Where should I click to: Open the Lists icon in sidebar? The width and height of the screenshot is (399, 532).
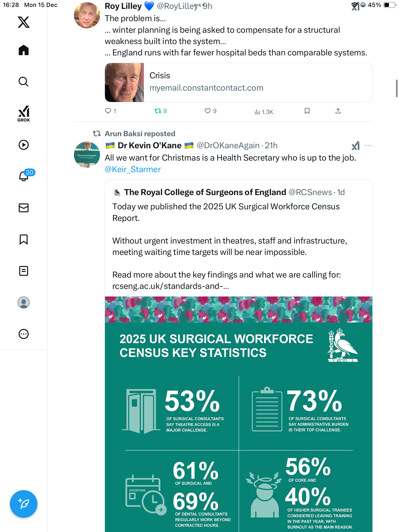[24, 271]
